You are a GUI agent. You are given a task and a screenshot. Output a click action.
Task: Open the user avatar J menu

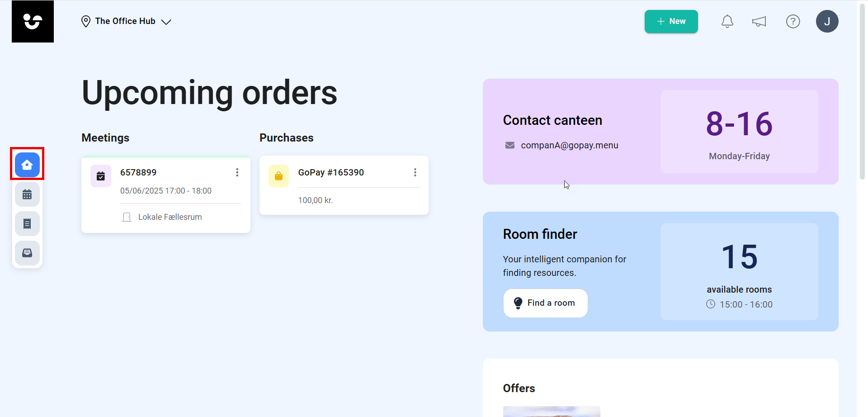827,21
